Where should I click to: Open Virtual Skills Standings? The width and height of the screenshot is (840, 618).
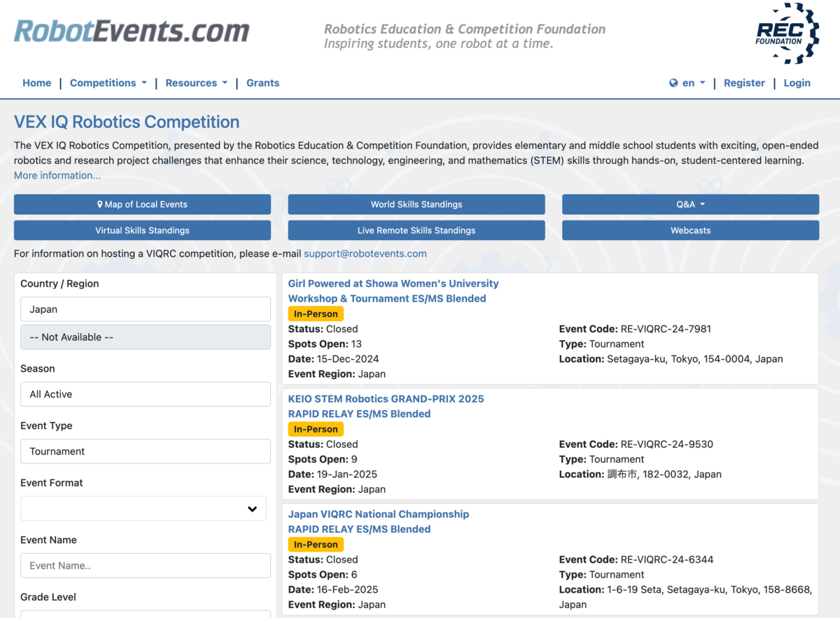(x=142, y=230)
